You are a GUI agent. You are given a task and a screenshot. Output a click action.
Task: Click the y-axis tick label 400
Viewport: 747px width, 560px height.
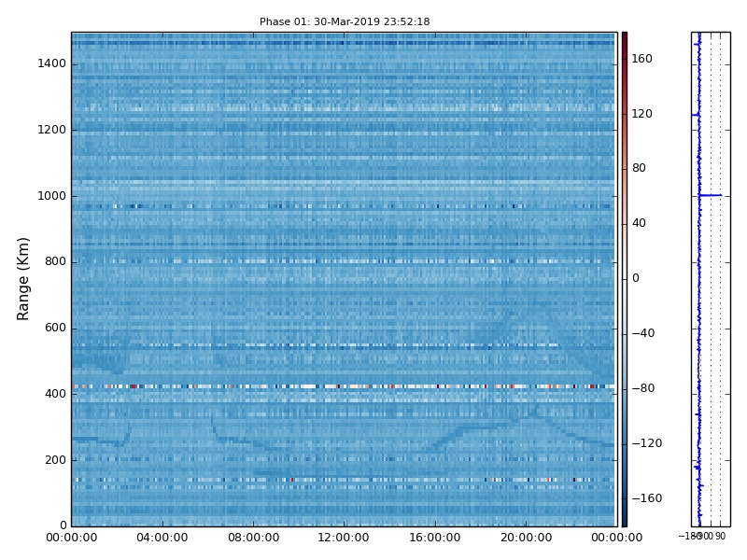55,394
